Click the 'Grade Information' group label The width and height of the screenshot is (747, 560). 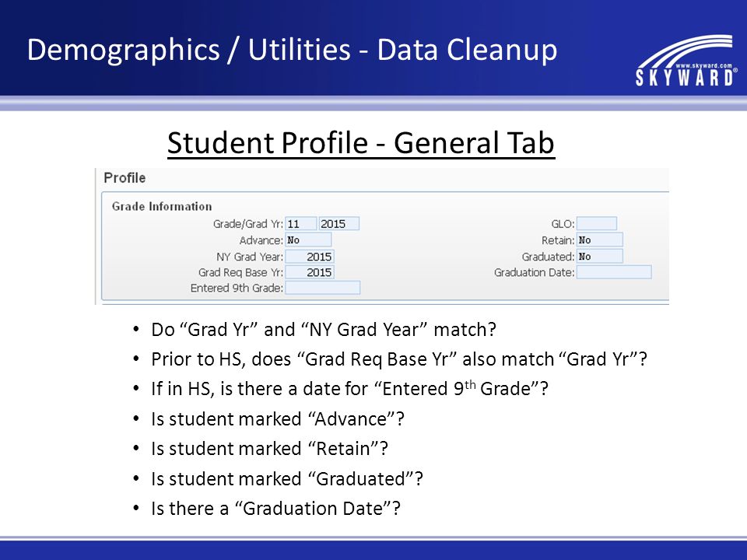click(x=162, y=206)
